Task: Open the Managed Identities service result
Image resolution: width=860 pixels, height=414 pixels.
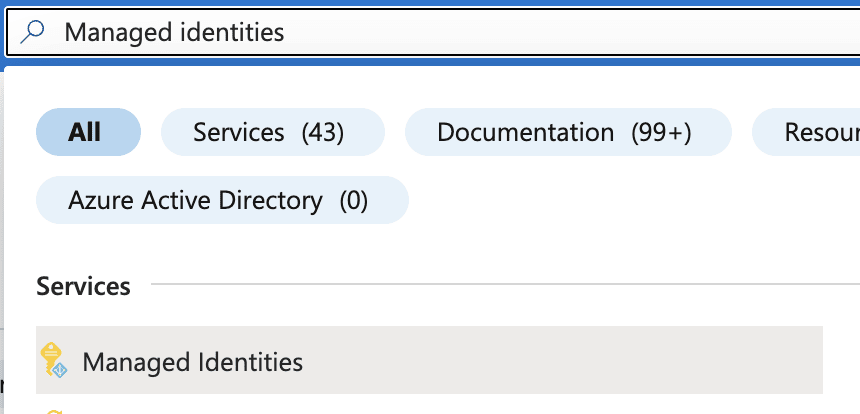Action: click(x=429, y=360)
